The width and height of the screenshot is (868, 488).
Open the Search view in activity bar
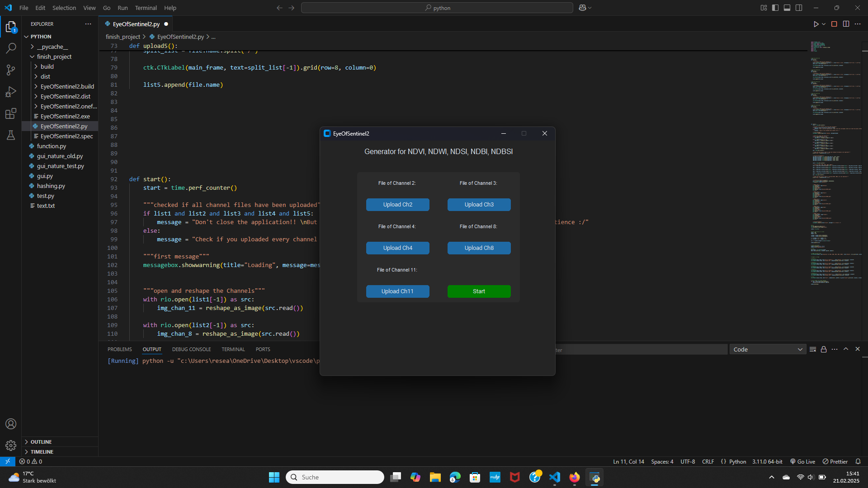(11, 48)
